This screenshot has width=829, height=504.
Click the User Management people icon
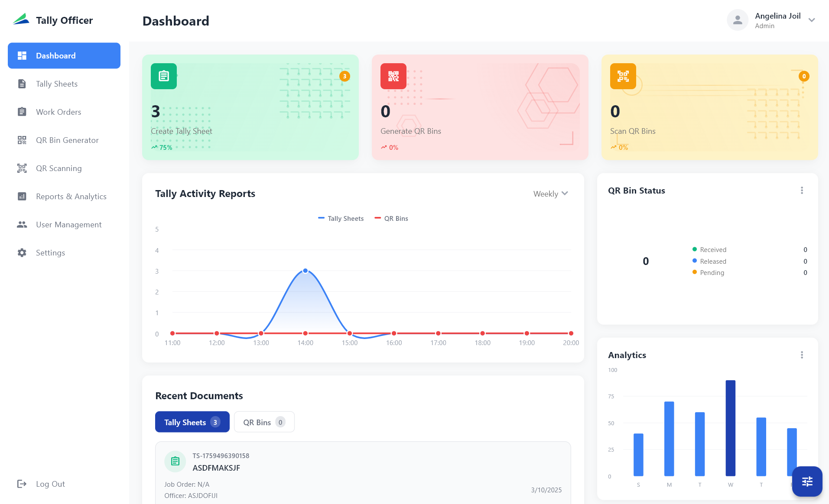(22, 224)
